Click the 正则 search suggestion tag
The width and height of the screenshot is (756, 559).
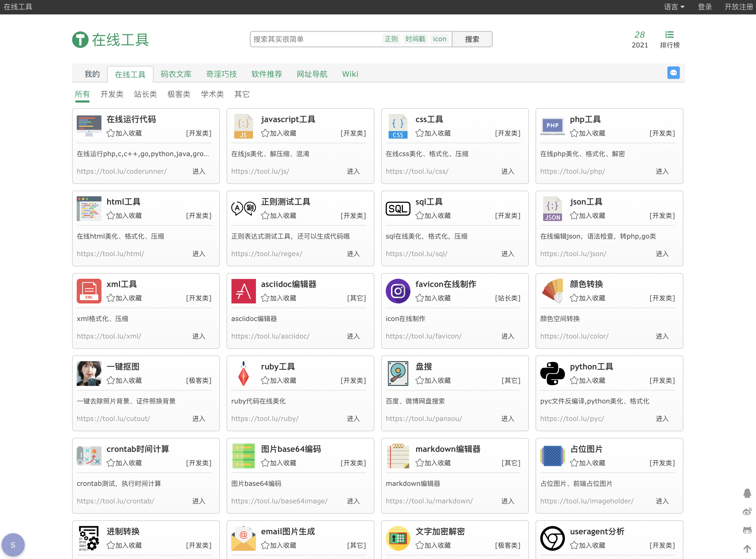391,39
